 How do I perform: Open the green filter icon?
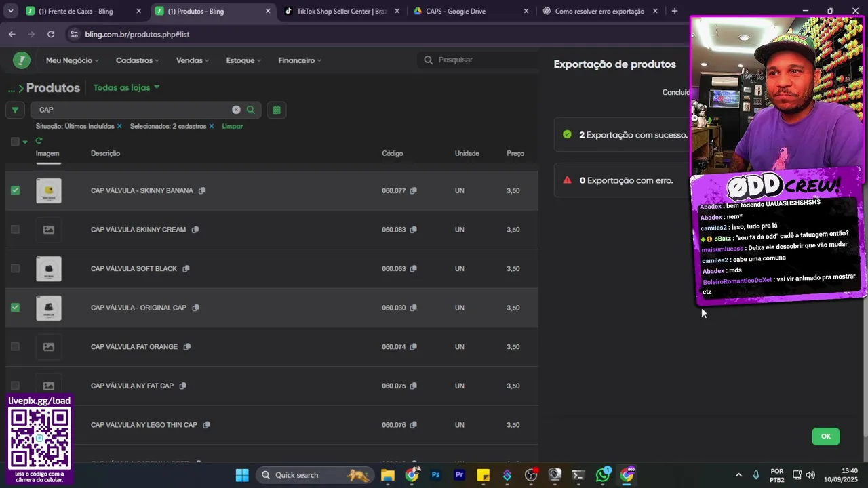coord(15,110)
